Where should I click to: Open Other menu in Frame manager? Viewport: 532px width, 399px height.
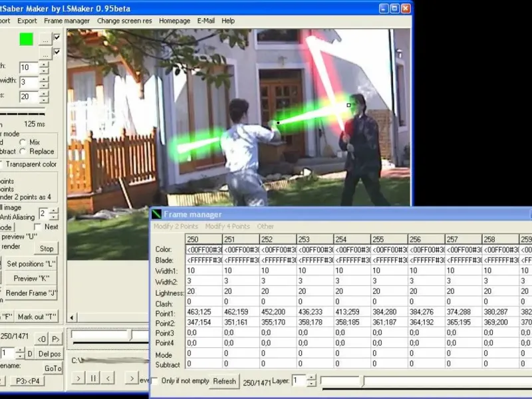(265, 226)
